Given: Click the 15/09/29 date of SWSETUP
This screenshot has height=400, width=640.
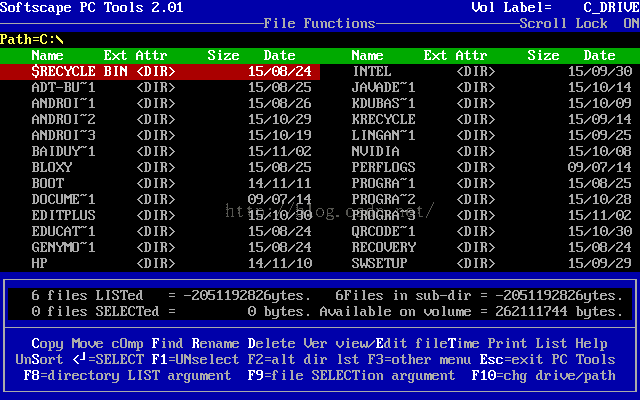Looking at the screenshot, I should (x=600, y=263).
